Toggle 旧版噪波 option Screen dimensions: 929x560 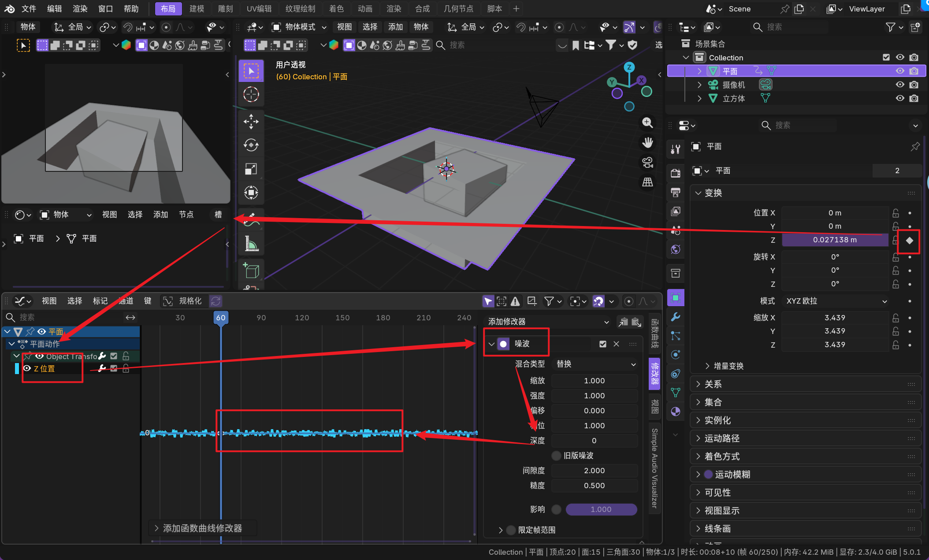point(557,456)
